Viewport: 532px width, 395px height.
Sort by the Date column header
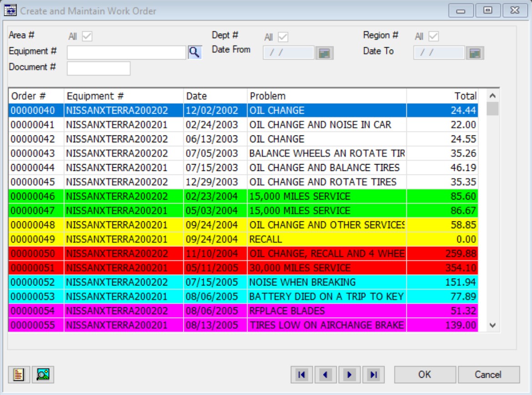click(215, 96)
